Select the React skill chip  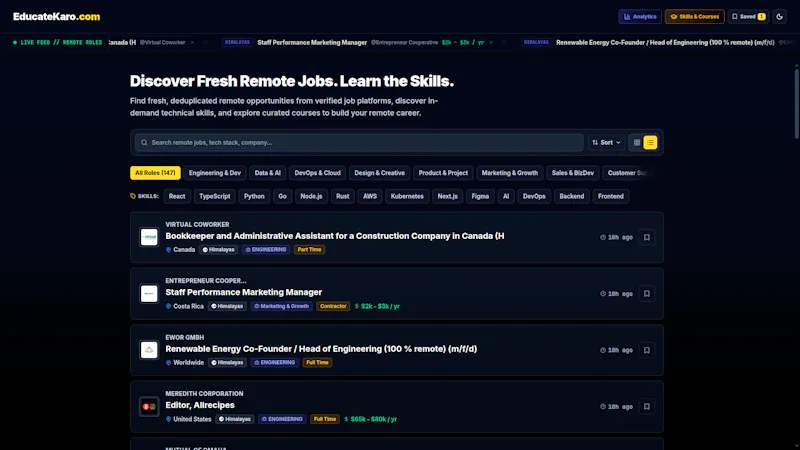point(177,196)
